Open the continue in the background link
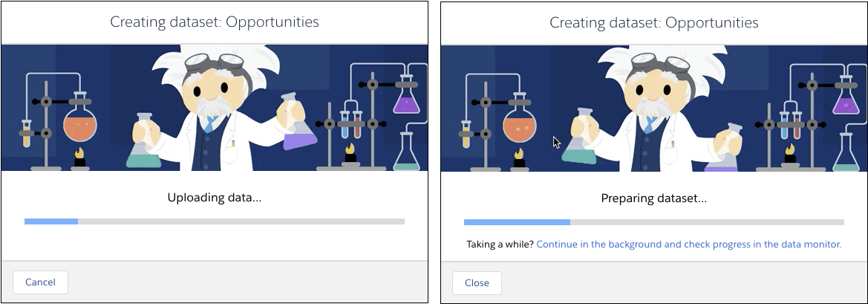This screenshot has width=868, height=304. [688, 244]
